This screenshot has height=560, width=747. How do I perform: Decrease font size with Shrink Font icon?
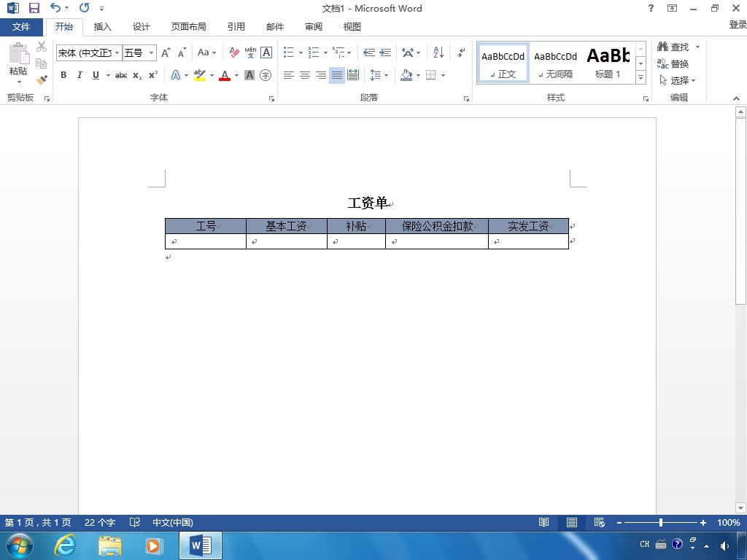(182, 52)
